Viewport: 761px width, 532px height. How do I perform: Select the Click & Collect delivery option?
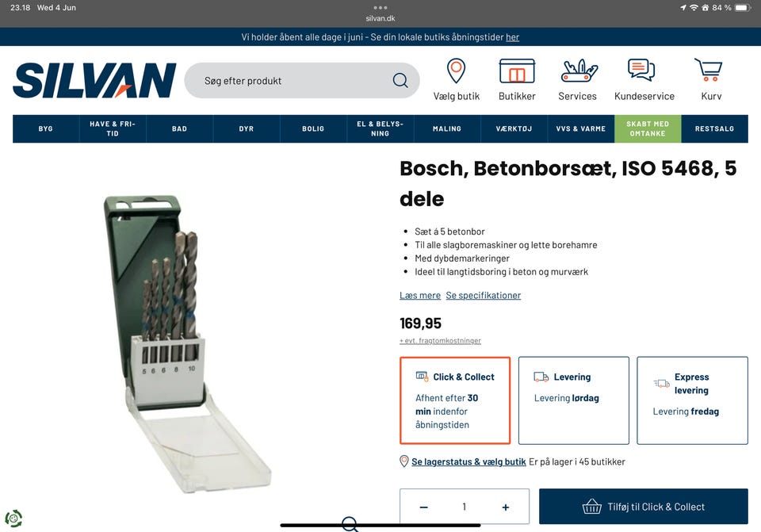455,400
